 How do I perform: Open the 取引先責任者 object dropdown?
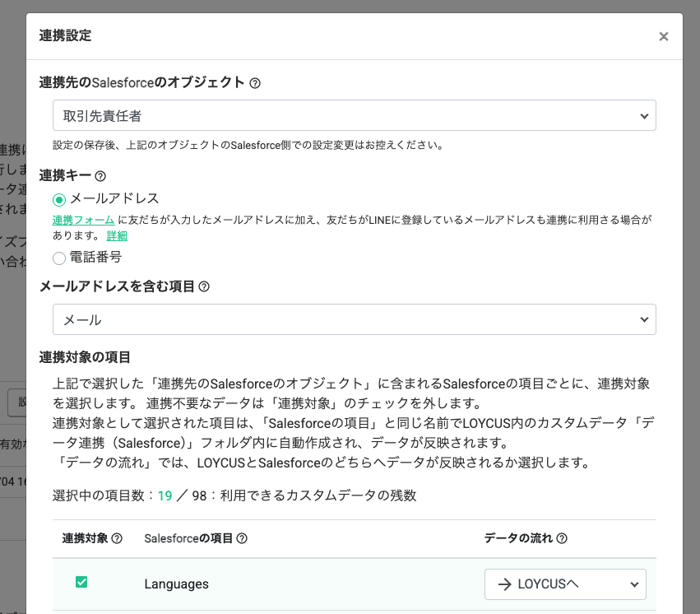coord(355,116)
